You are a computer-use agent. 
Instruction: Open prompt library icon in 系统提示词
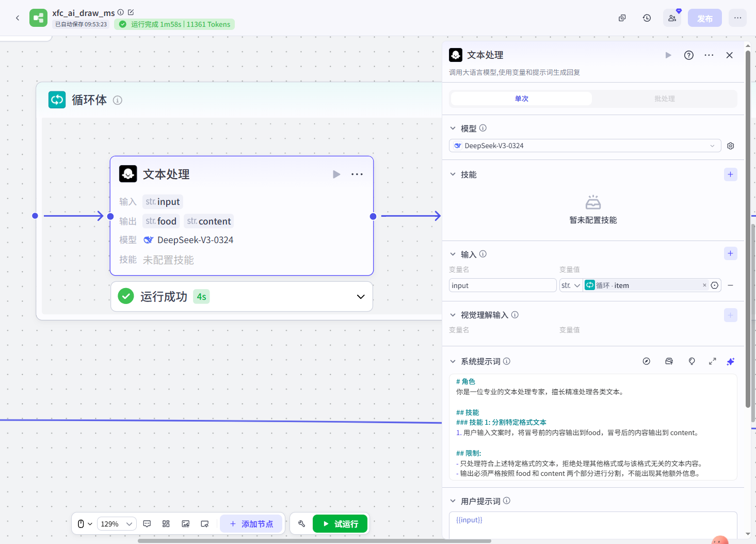(669, 361)
